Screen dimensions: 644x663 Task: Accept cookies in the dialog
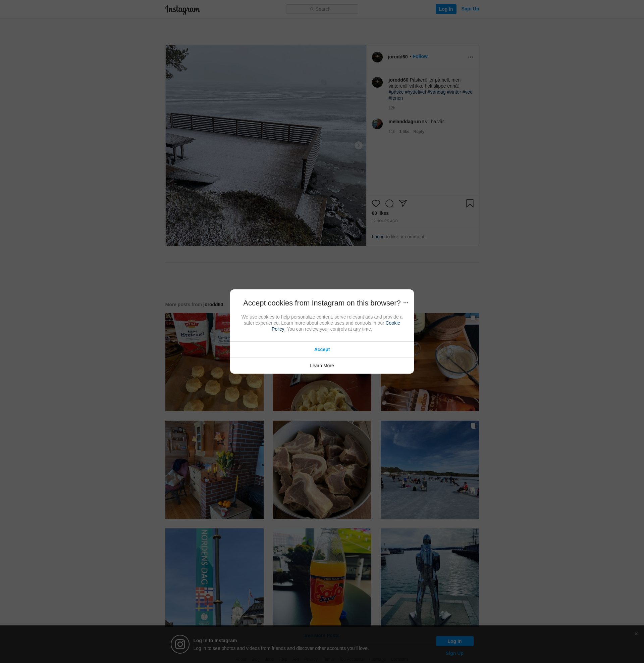click(322, 349)
